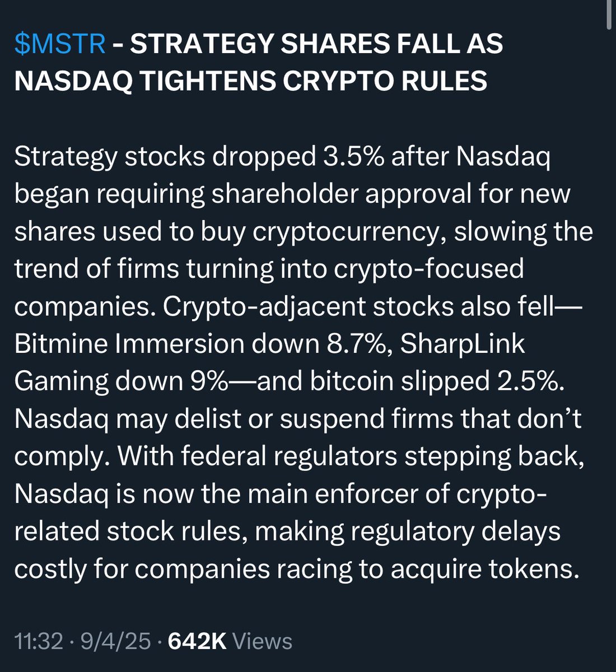Click the words SharpLink Gaming
This screenshot has height=672, width=616.
pyautogui.click(x=269, y=362)
